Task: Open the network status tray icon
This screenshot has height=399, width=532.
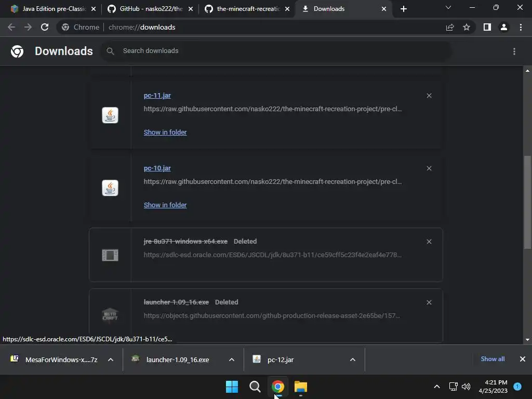Action: click(x=453, y=387)
